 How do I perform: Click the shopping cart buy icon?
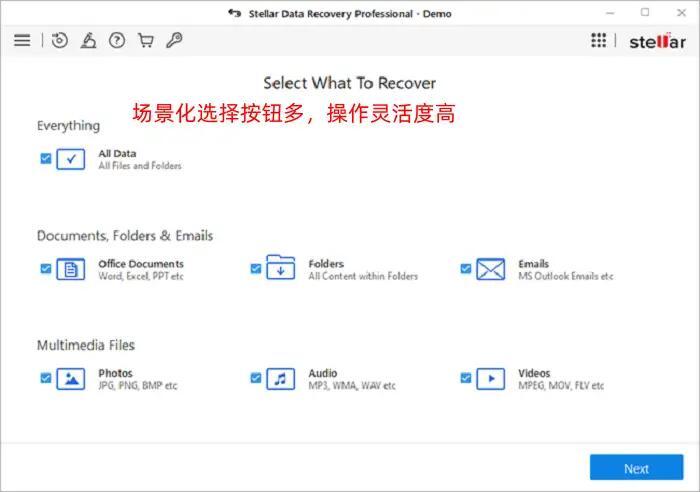(146, 41)
